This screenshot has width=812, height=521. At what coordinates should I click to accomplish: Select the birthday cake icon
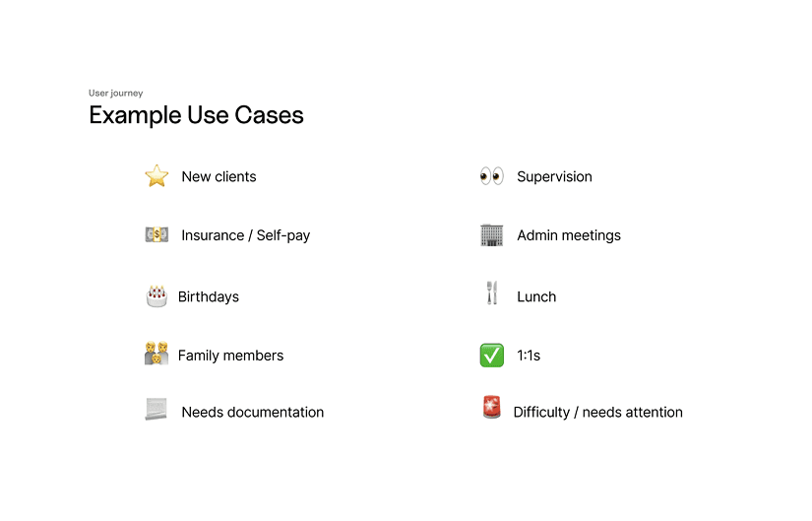pyautogui.click(x=156, y=296)
